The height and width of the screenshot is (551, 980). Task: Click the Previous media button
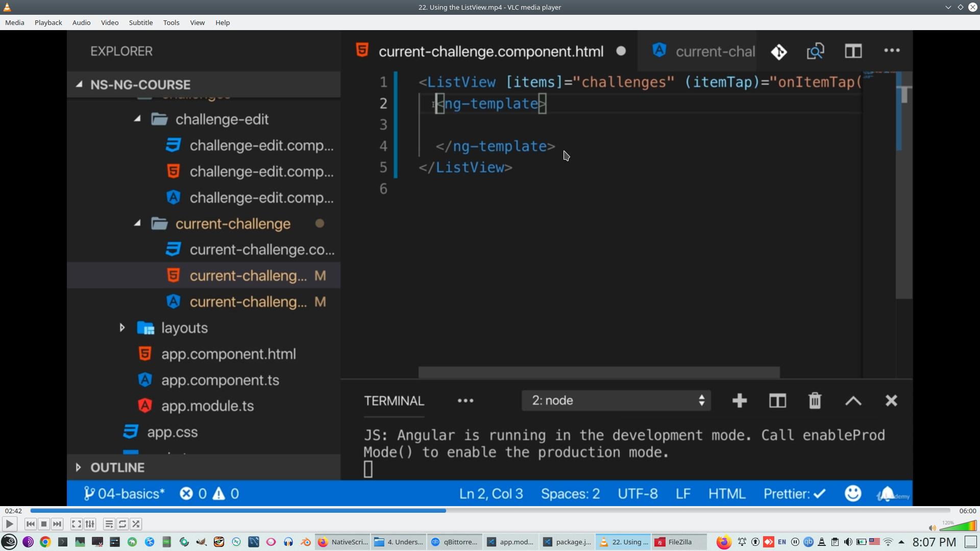click(x=31, y=524)
